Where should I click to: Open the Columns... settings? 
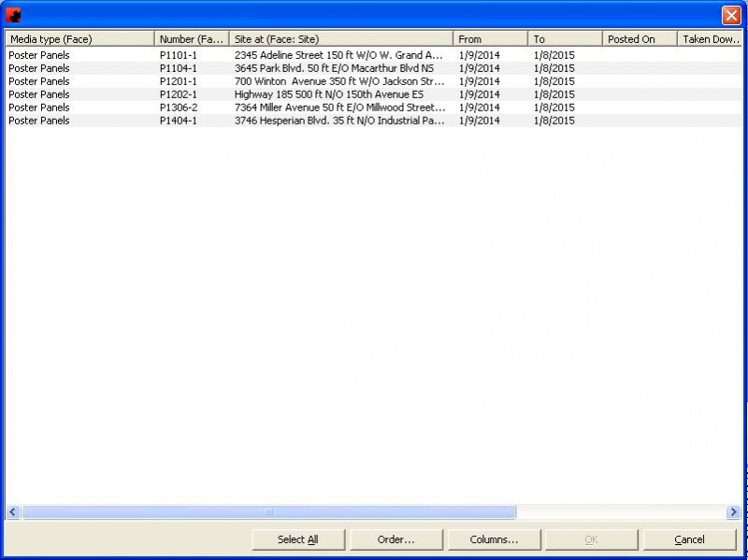click(x=494, y=539)
